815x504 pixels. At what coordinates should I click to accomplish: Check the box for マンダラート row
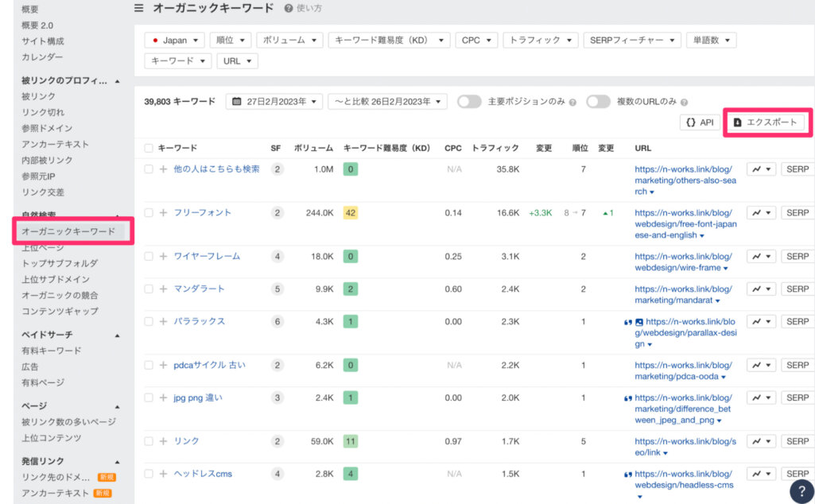coord(149,289)
